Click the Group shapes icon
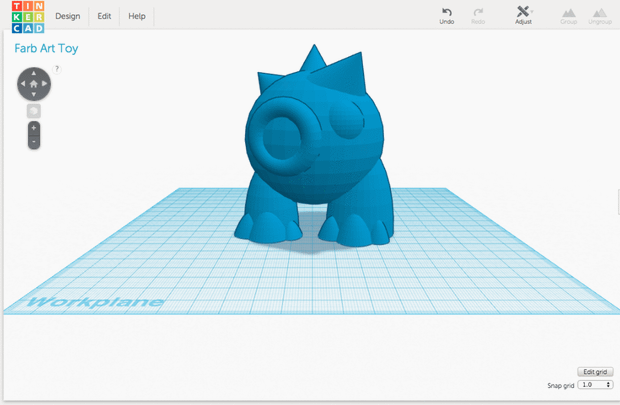 (569, 16)
